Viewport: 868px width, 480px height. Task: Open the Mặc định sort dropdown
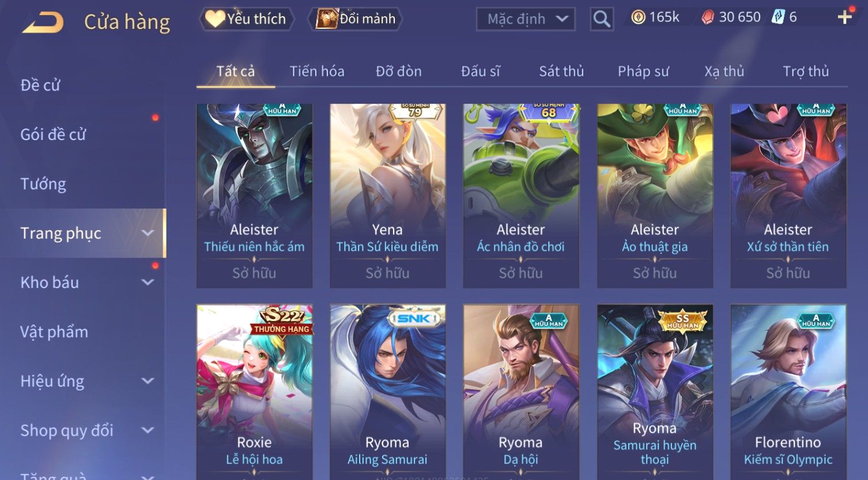tap(526, 19)
